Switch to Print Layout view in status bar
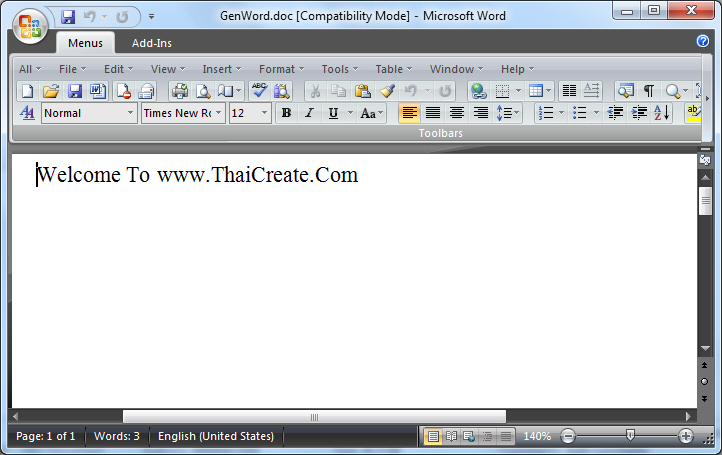This screenshot has width=722, height=455. click(433, 436)
